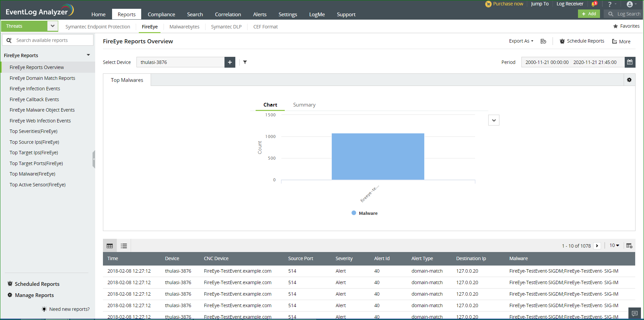This screenshot has width=644, height=320.
Task: Open the Export As dropdown
Action: point(521,41)
